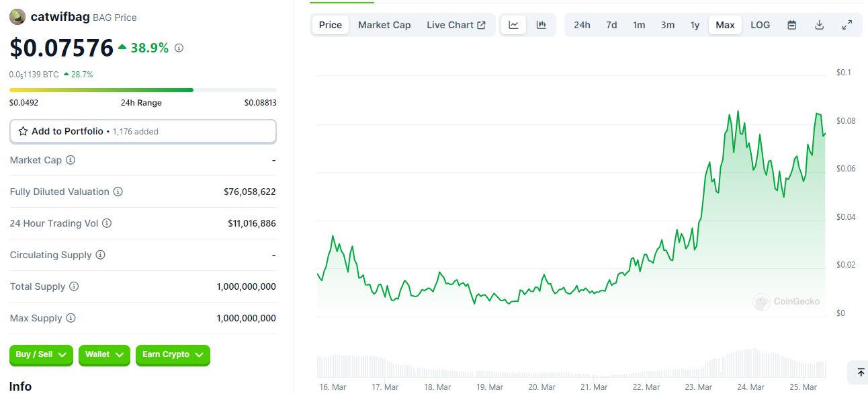Click the $11,016,886 trading volume value
The width and height of the screenshot is (868, 394).
pos(252,223)
